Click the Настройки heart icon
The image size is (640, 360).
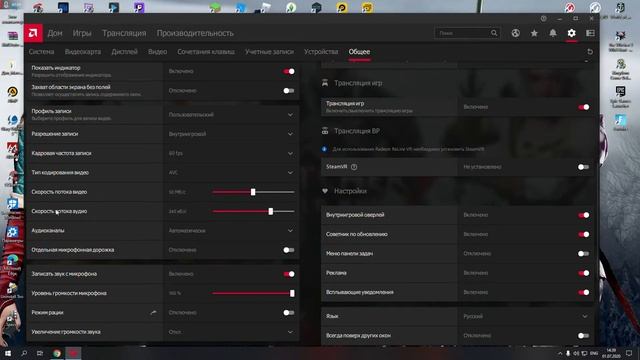click(x=325, y=191)
